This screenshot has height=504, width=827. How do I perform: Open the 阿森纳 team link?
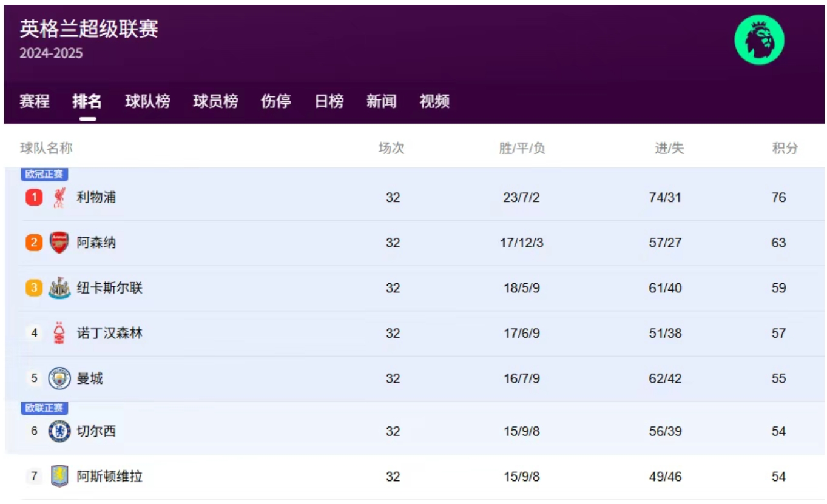pyautogui.click(x=96, y=243)
